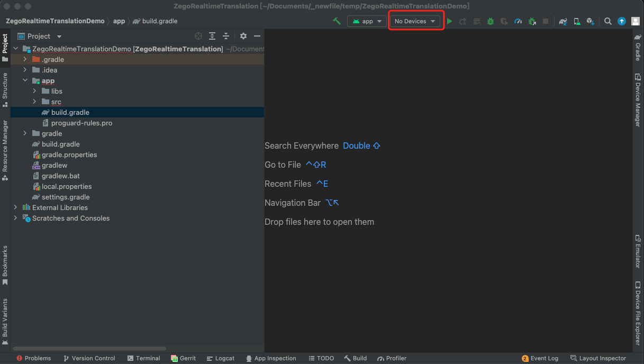This screenshot has width=644, height=364.
Task: Open the Emulator side tab
Action: 638,251
